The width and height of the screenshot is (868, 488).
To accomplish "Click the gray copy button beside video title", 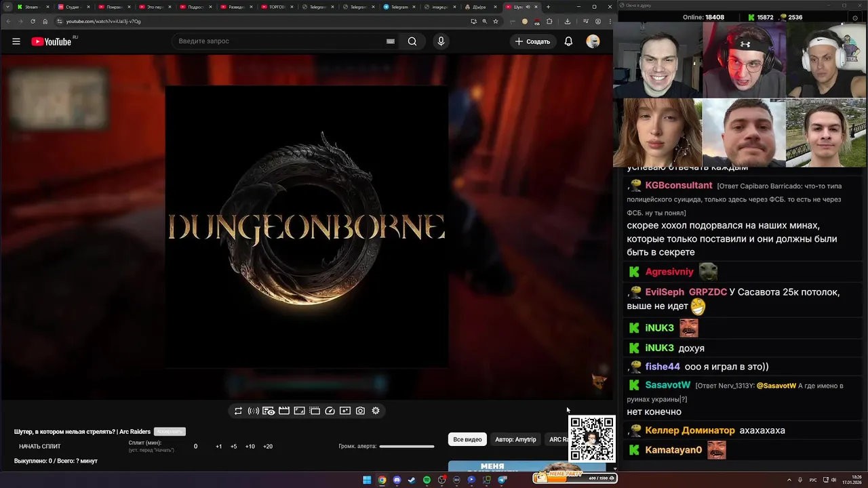I will [x=170, y=432].
